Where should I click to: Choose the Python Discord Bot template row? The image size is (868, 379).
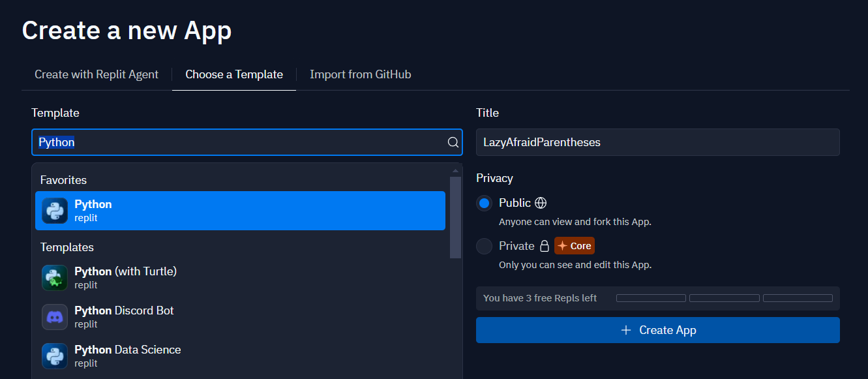tap(240, 317)
